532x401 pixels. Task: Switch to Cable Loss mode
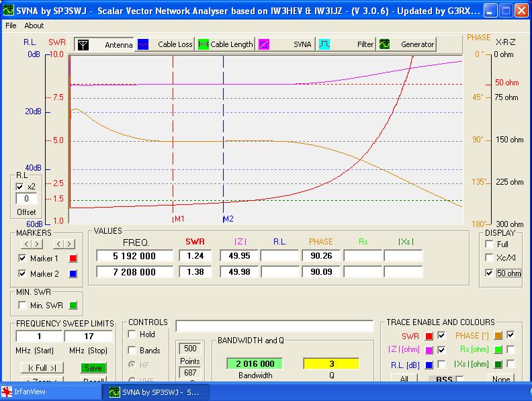144,44
